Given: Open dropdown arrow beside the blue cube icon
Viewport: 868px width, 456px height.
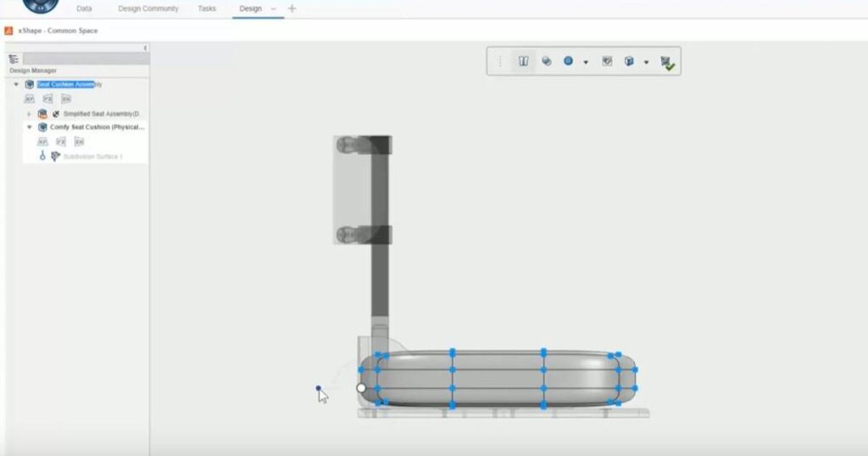Looking at the screenshot, I should pos(646,62).
